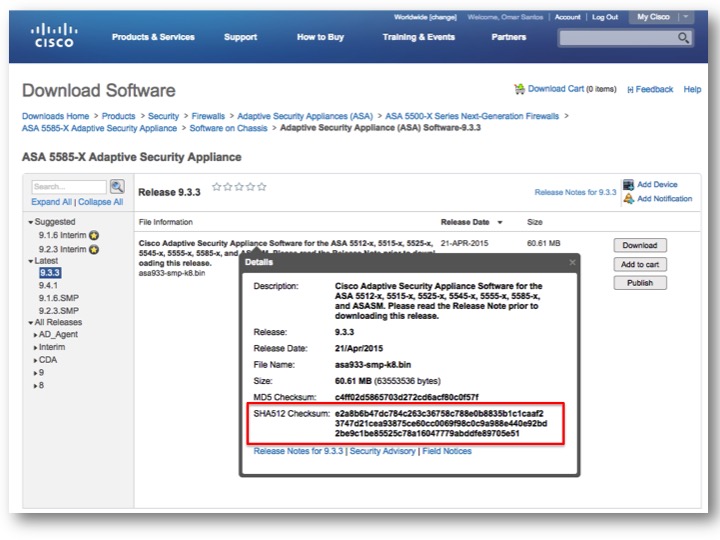Open the Help link

pyautogui.click(x=692, y=90)
